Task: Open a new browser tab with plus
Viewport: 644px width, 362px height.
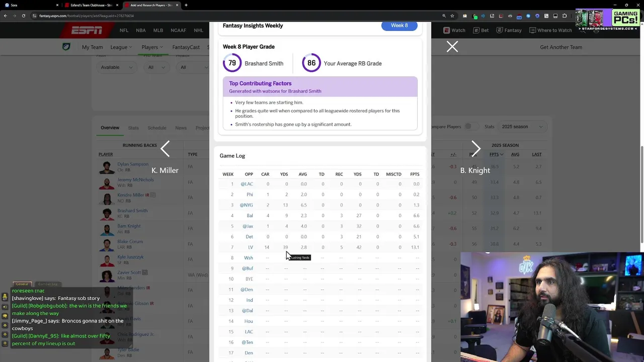Action: coord(186,5)
